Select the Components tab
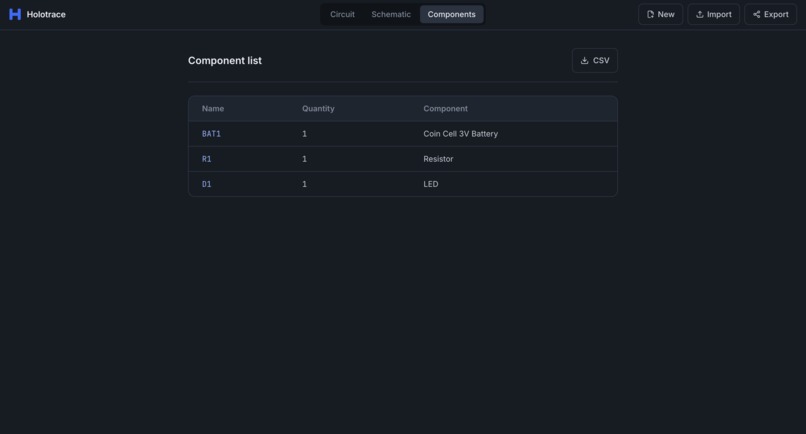The width and height of the screenshot is (806, 434). tap(451, 14)
